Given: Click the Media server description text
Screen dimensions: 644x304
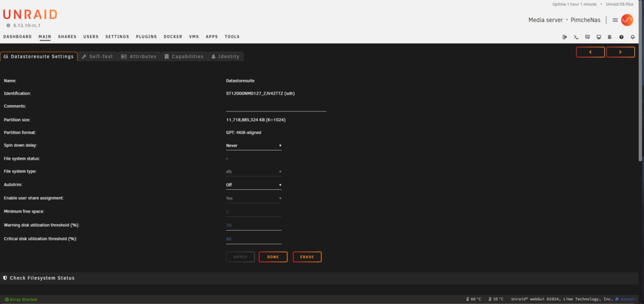Looking at the screenshot, I should [546, 20].
